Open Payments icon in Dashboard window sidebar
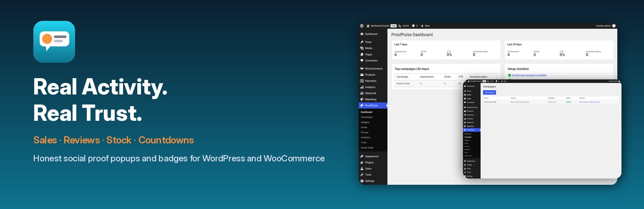 (362, 81)
